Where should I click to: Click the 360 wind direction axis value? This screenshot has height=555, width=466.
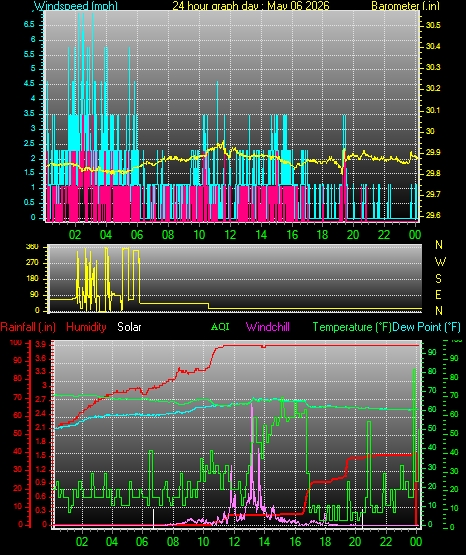(x=32, y=247)
